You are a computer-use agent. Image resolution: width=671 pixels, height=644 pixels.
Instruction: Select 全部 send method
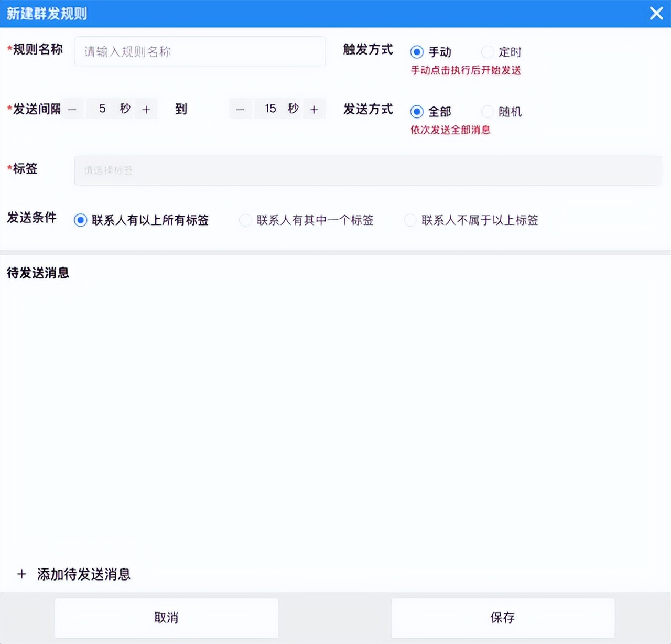417,111
